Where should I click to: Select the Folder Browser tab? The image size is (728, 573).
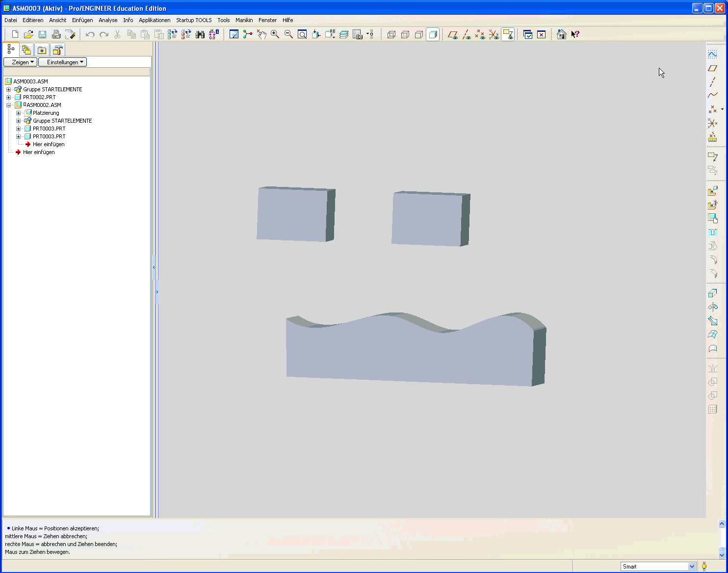[x=26, y=50]
